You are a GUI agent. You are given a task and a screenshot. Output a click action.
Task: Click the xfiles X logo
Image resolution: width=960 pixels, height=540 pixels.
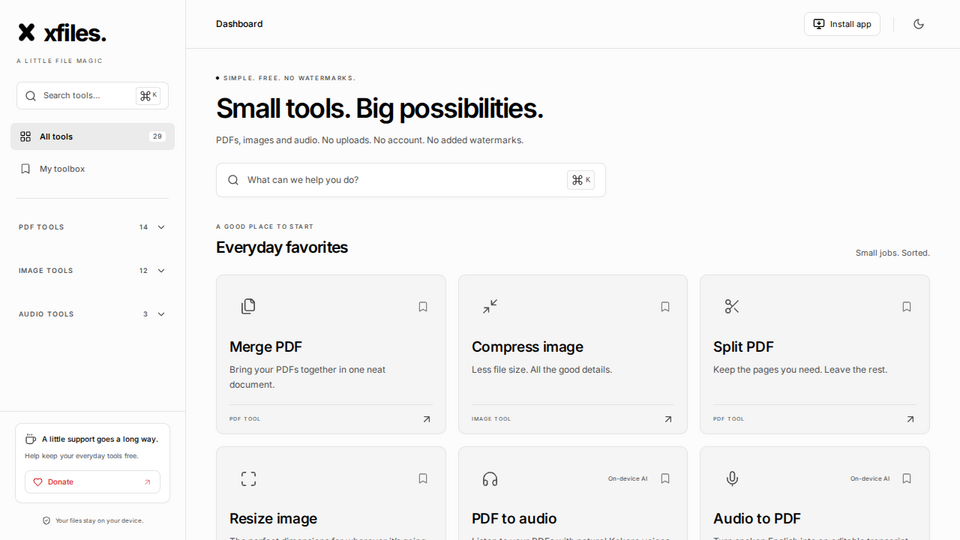pyautogui.click(x=26, y=32)
